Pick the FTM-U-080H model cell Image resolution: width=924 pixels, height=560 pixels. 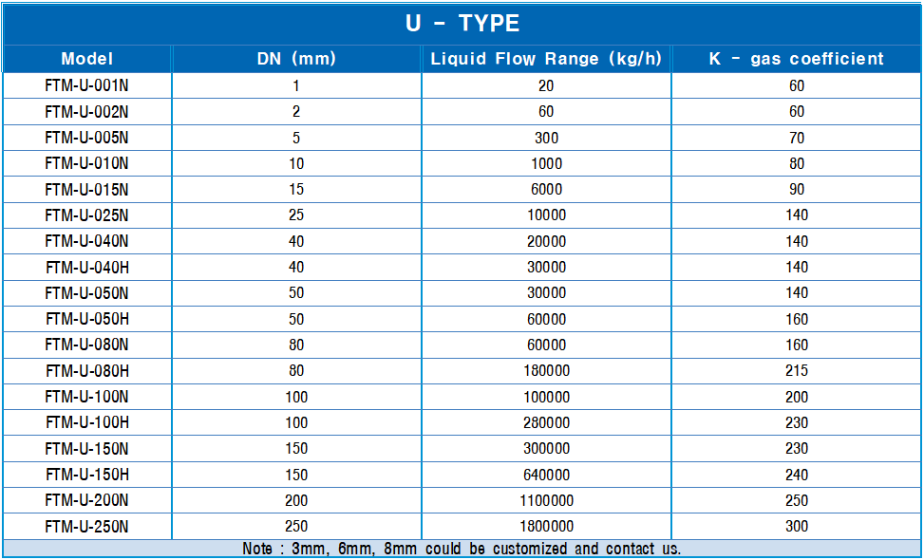86,371
